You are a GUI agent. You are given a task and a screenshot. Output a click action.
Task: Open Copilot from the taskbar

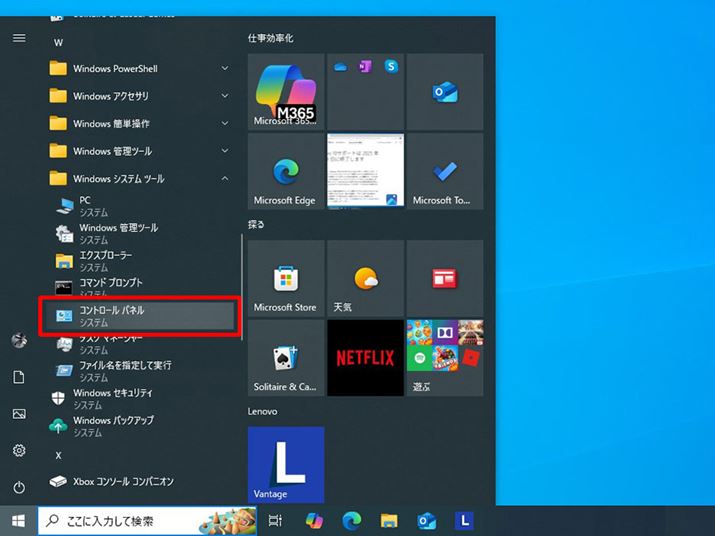click(x=314, y=520)
